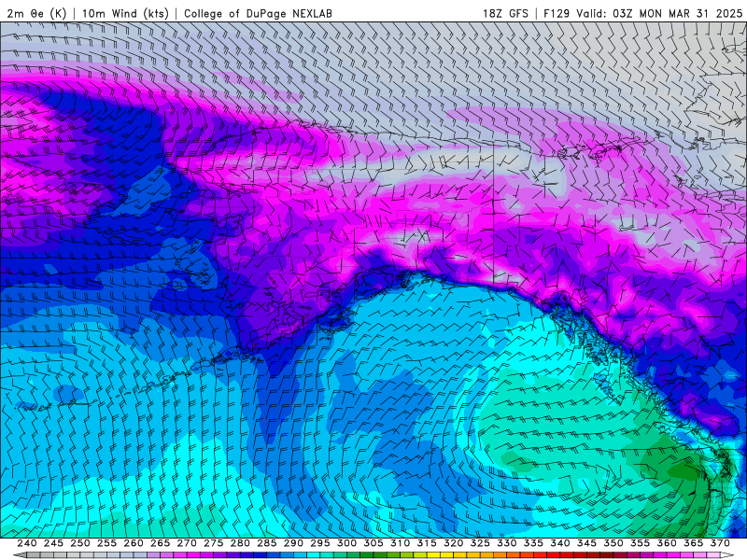The height and width of the screenshot is (560, 747).
Task: Click the "2m θe (K)" title label
Action: point(36,13)
